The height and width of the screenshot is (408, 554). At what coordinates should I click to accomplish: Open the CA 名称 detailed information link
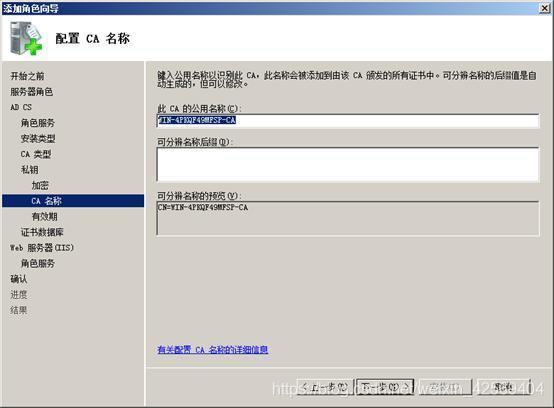click(x=212, y=350)
